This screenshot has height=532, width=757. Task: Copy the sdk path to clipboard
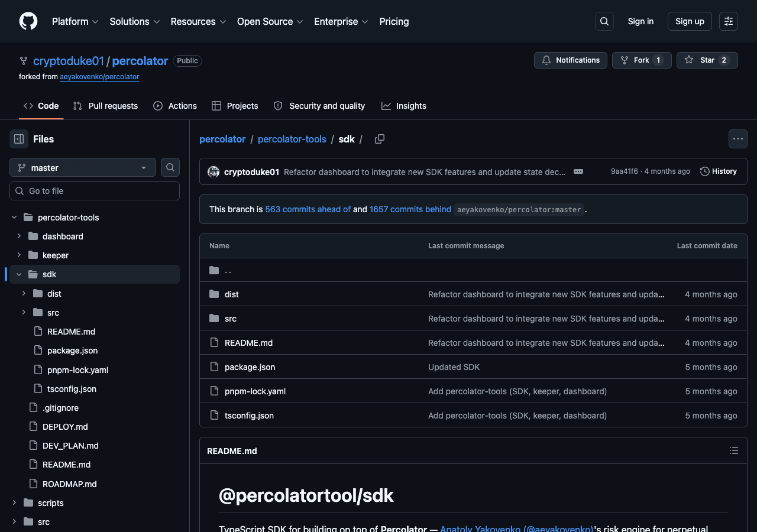[380, 139]
